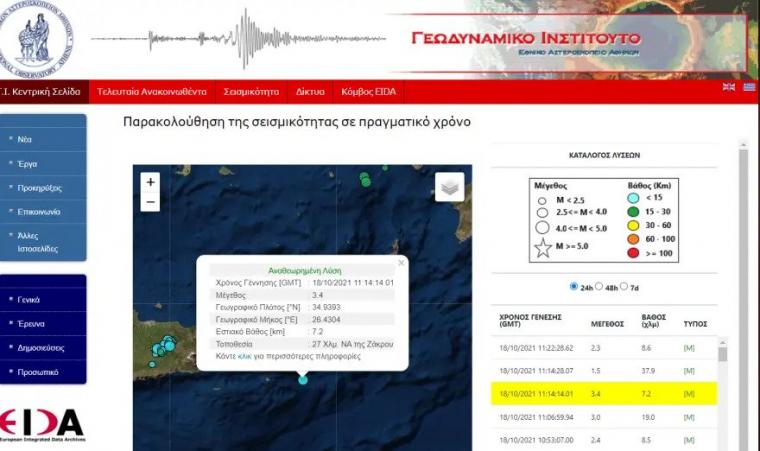Screen dimensions: 760x451
Task: Select the 24h time range
Action: tap(574, 286)
